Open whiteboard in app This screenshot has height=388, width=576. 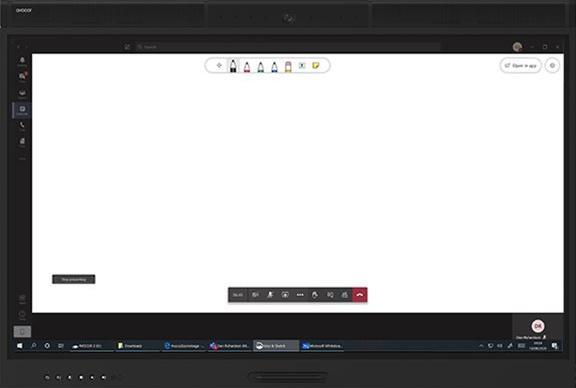pos(521,65)
